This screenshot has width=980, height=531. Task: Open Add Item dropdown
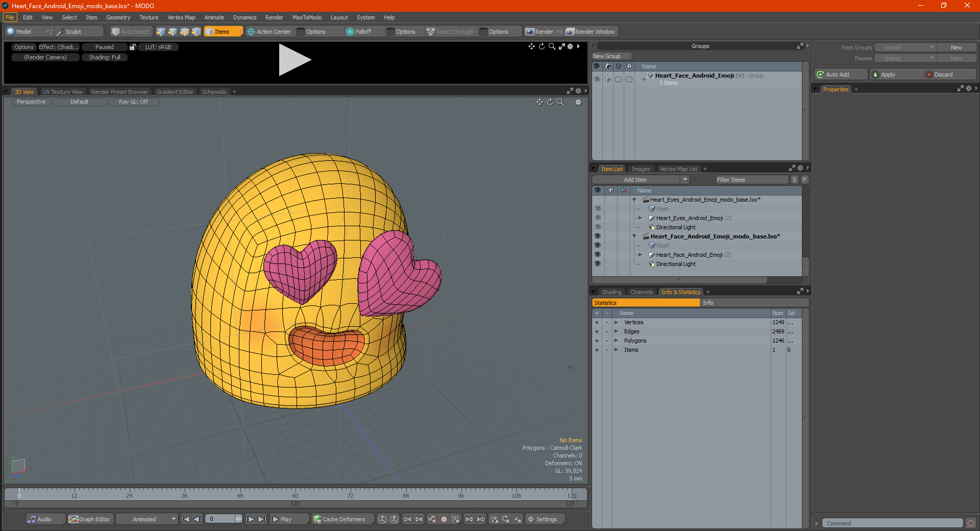pyautogui.click(x=641, y=180)
